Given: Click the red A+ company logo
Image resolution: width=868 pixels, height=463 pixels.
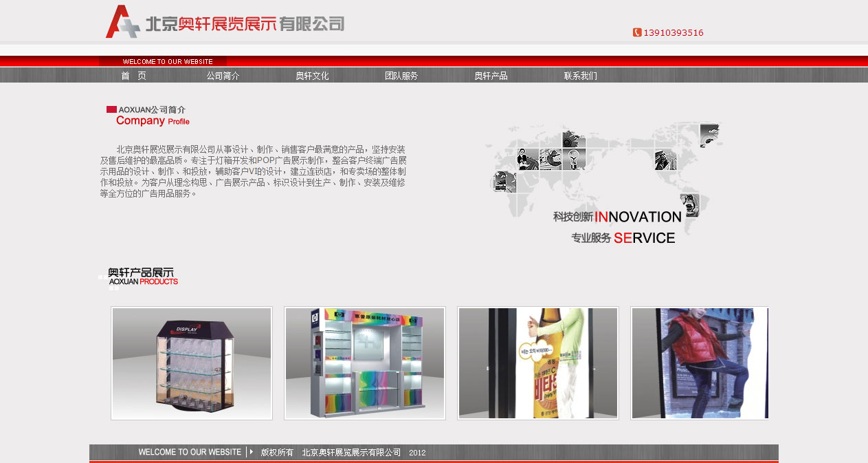Looking at the screenshot, I should click(122, 21).
